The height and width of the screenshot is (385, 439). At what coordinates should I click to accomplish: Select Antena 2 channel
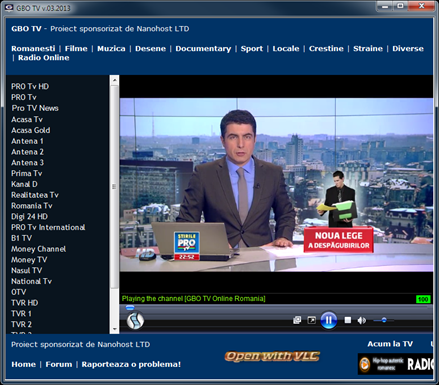point(27,152)
